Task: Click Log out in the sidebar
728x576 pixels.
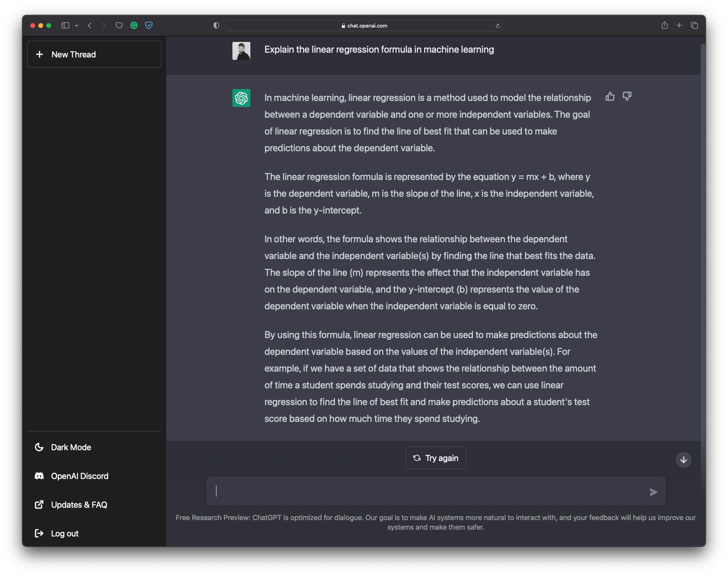Action: click(x=65, y=534)
